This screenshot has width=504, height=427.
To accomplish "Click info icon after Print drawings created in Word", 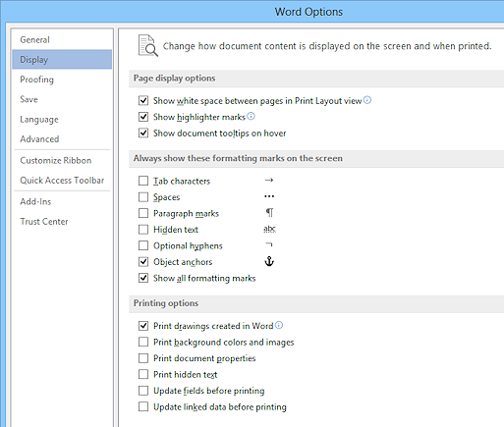I will coord(279,325).
